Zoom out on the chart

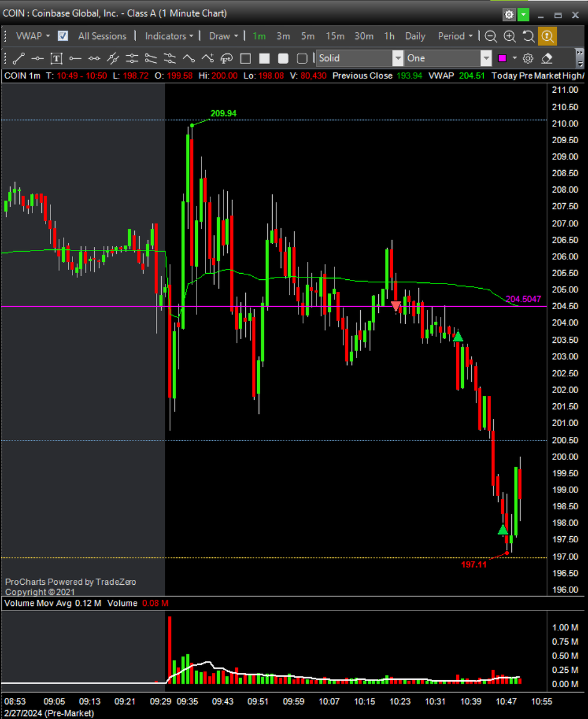click(491, 36)
